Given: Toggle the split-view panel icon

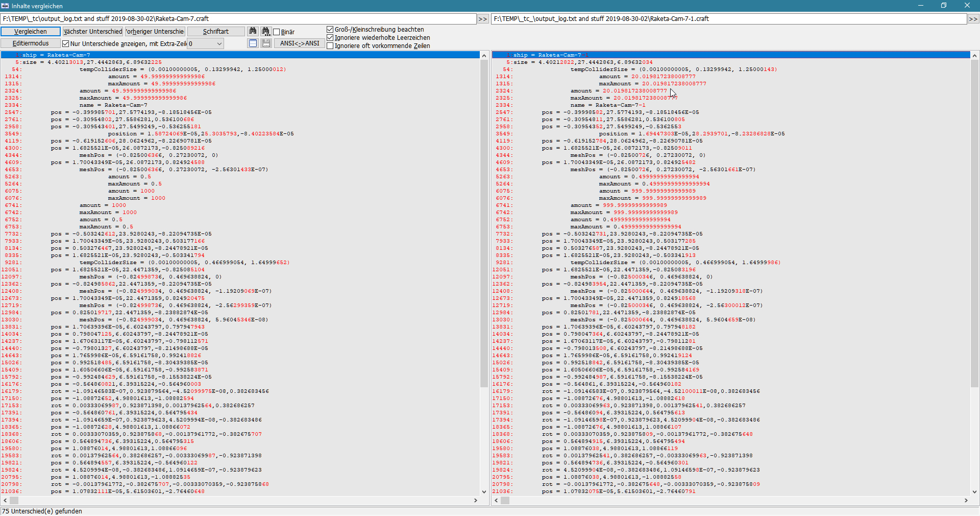Looking at the screenshot, I should pos(253,43).
